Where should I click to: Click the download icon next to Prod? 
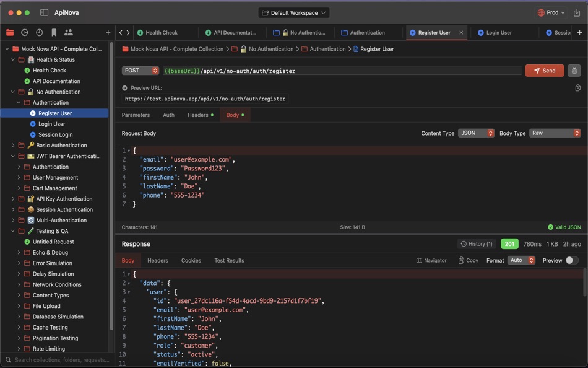pos(577,13)
